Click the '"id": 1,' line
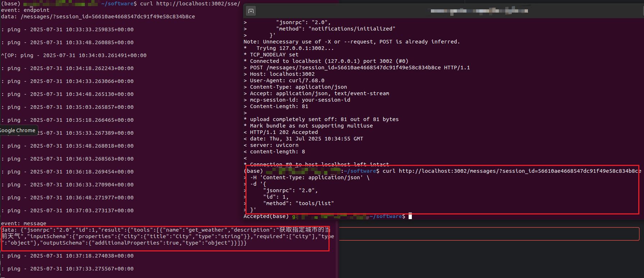Image resolution: width=644 pixels, height=278 pixels. 276,197
